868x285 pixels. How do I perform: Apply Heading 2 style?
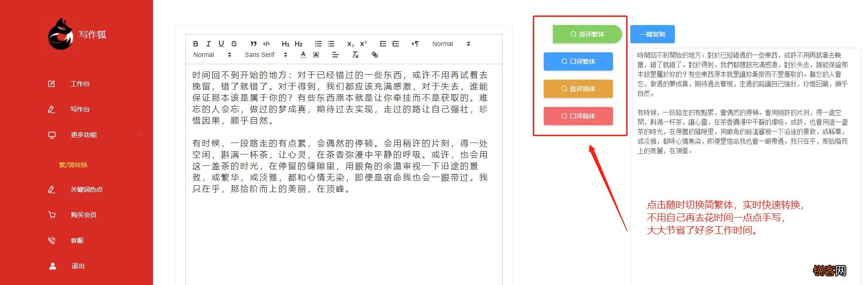(299, 44)
